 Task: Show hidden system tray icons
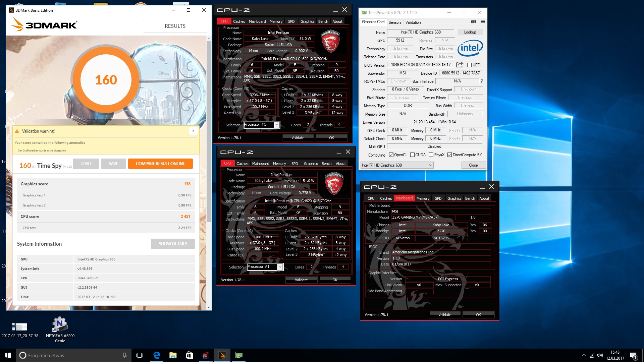(x=584, y=355)
